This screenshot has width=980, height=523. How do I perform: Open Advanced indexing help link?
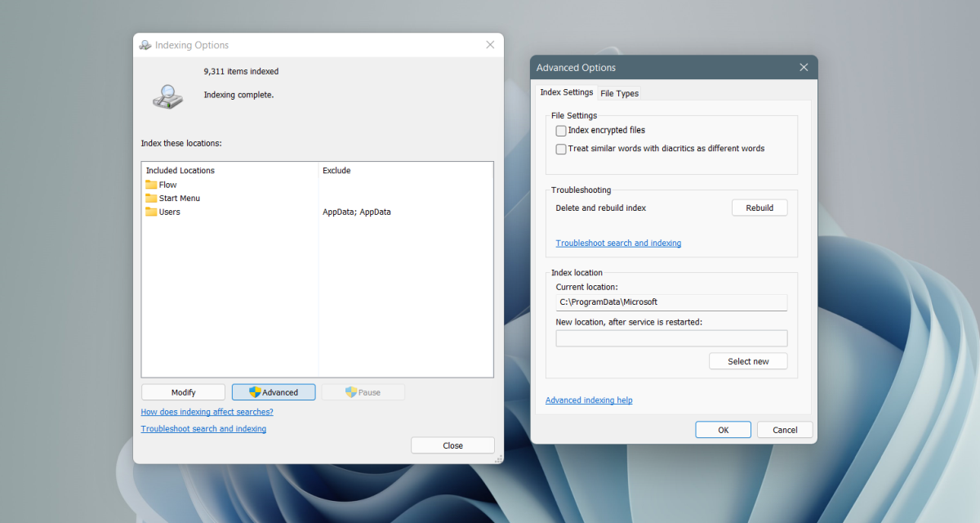click(589, 400)
